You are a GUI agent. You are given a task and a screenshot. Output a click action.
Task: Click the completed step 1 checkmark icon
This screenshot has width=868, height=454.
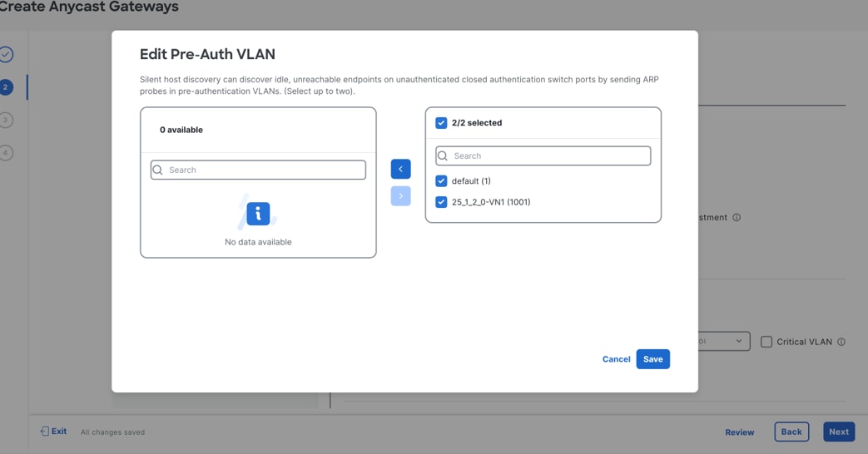6,54
